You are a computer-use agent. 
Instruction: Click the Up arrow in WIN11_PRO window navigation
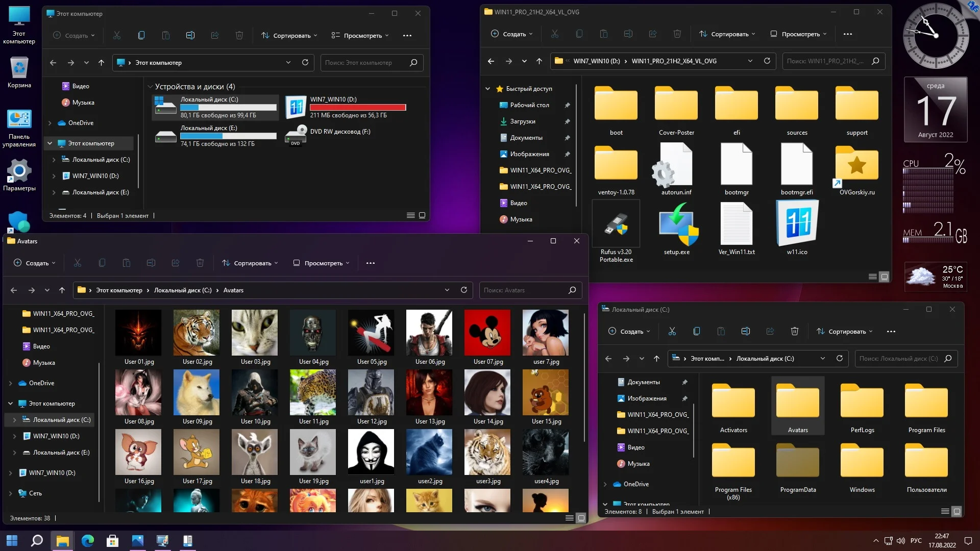click(x=539, y=61)
